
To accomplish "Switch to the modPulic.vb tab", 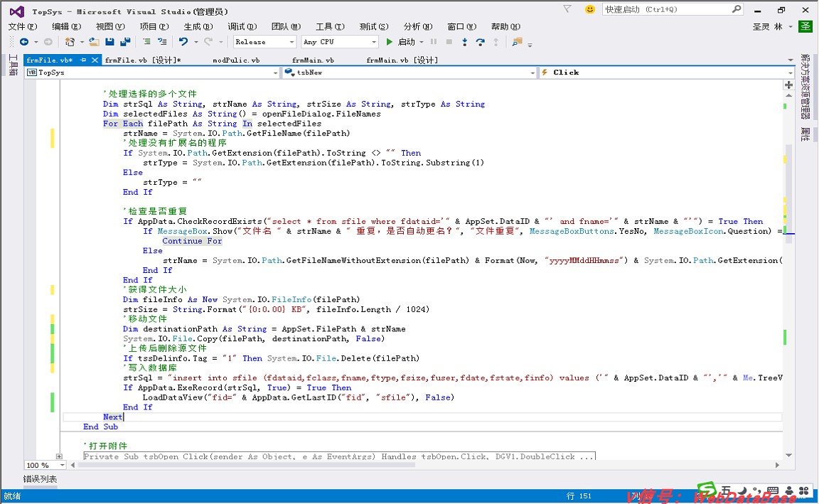I will click(x=236, y=60).
